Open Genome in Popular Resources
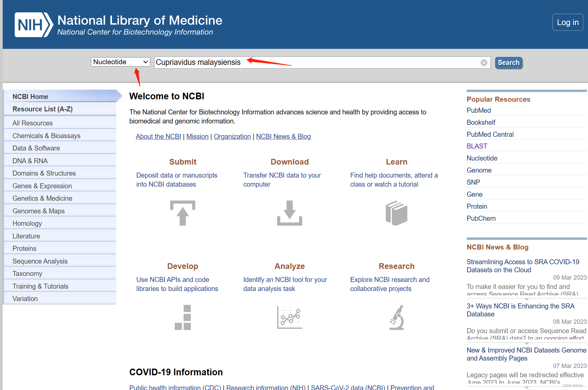 [479, 170]
